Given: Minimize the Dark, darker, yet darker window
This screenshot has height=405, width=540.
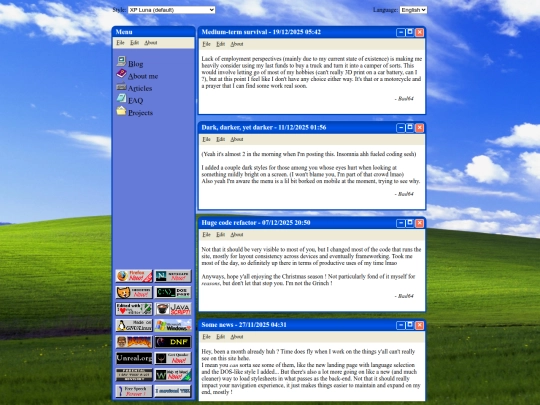Looking at the screenshot, I should pos(401,128).
